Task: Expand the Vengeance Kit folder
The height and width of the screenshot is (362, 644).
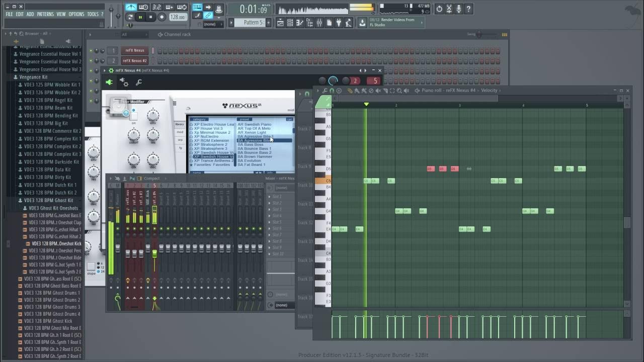Action: click(33, 77)
